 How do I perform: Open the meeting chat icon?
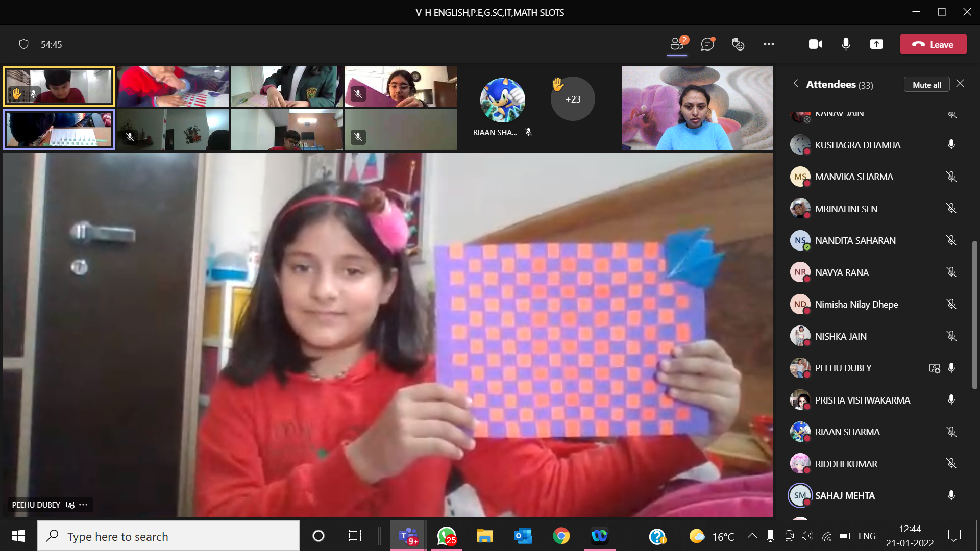(x=707, y=44)
